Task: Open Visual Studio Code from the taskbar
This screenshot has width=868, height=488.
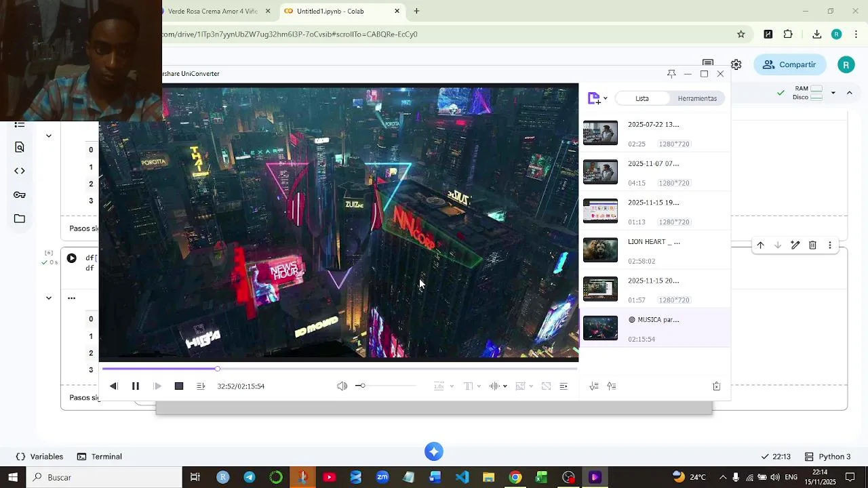Action: tap(462, 477)
